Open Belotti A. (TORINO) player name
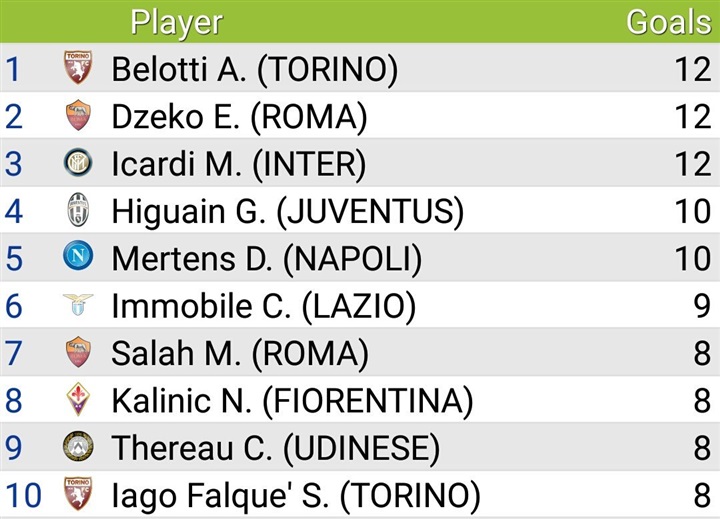This screenshot has height=519, width=720. click(x=254, y=69)
